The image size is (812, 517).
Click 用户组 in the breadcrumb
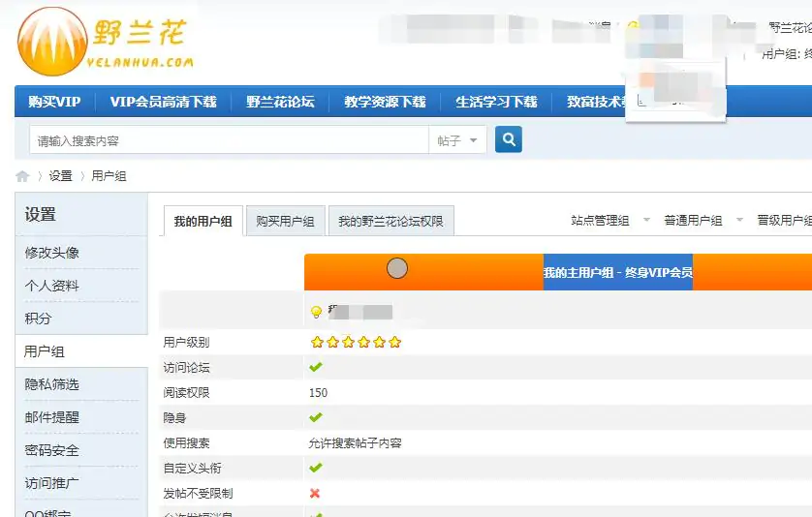[109, 176]
